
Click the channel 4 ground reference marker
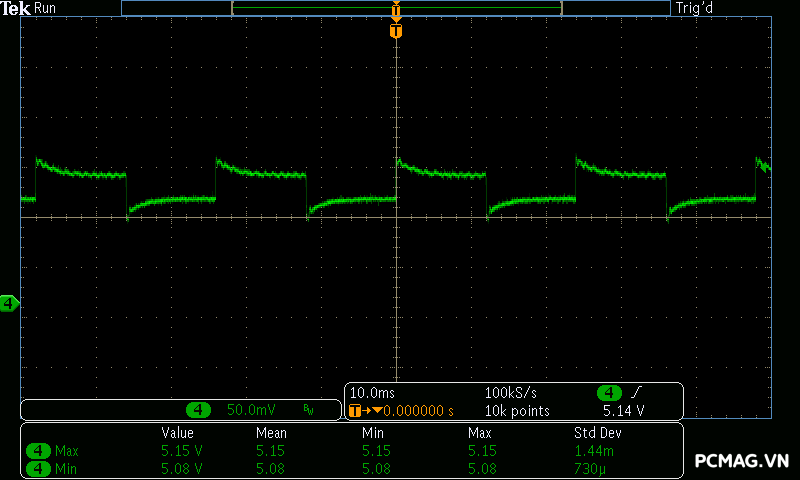coord(9,303)
